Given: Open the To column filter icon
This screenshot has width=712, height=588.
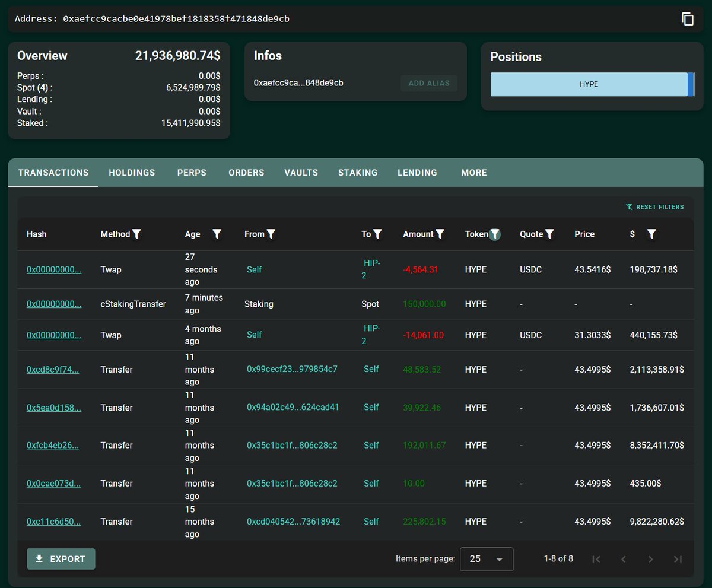Looking at the screenshot, I should pos(377,234).
